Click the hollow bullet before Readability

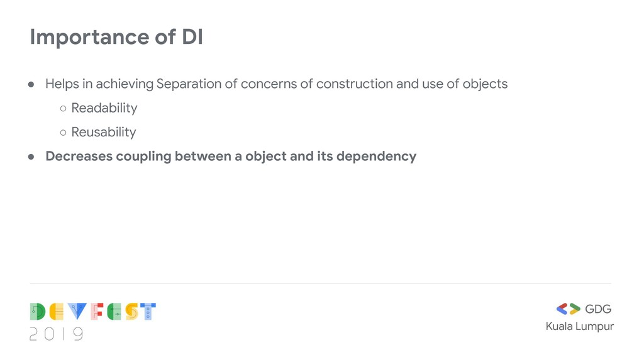point(64,109)
